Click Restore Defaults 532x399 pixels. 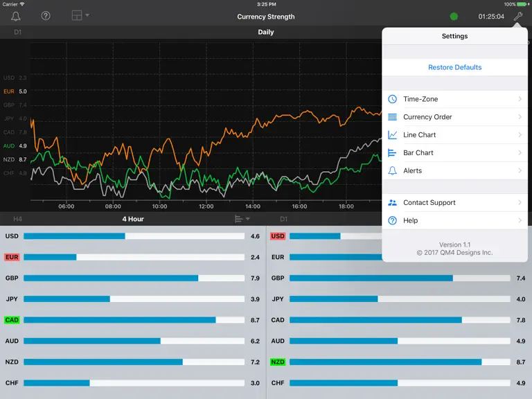(454, 67)
